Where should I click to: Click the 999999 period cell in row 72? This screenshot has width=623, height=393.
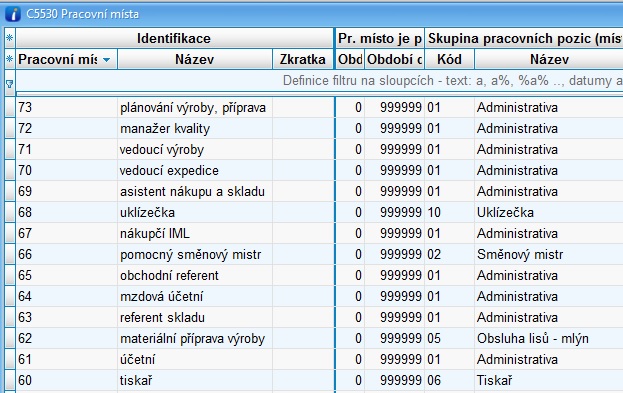395,128
